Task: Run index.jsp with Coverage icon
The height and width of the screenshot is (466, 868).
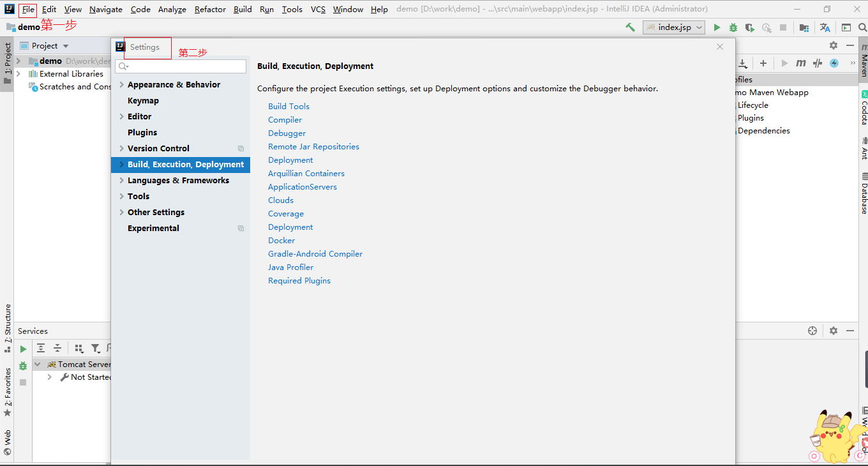Action: pyautogui.click(x=750, y=27)
